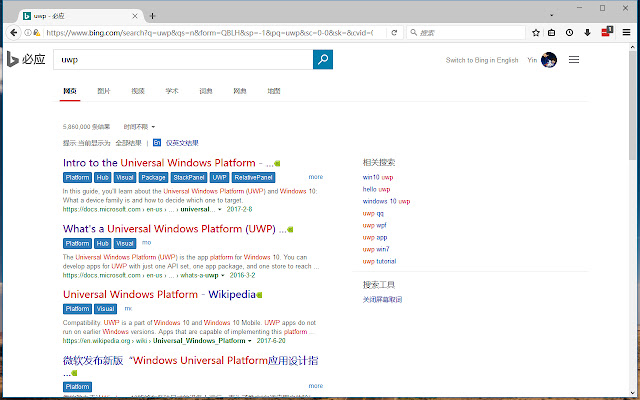This screenshot has width=640, height=400.
Task: Open related search 'win10 uwp'
Action: tap(378, 177)
